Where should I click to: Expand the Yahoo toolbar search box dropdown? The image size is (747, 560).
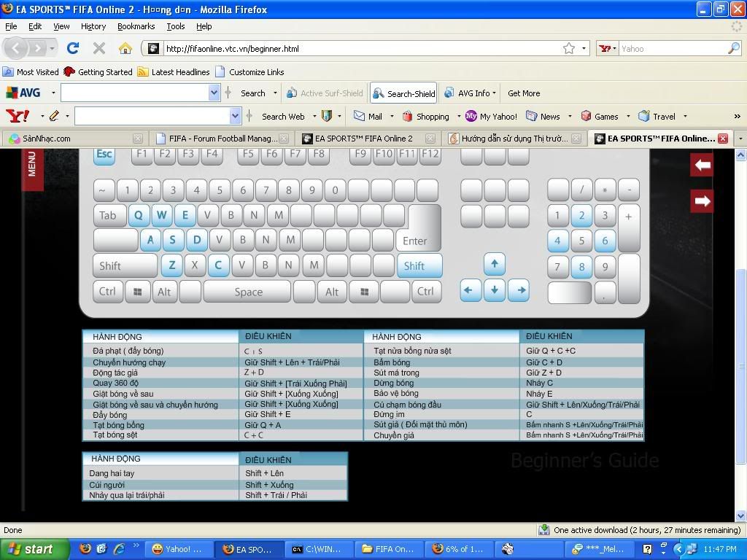click(235, 116)
